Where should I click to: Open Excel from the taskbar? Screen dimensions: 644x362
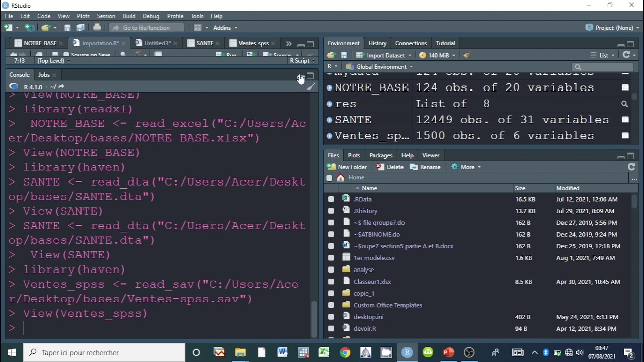[x=324, y=352]
